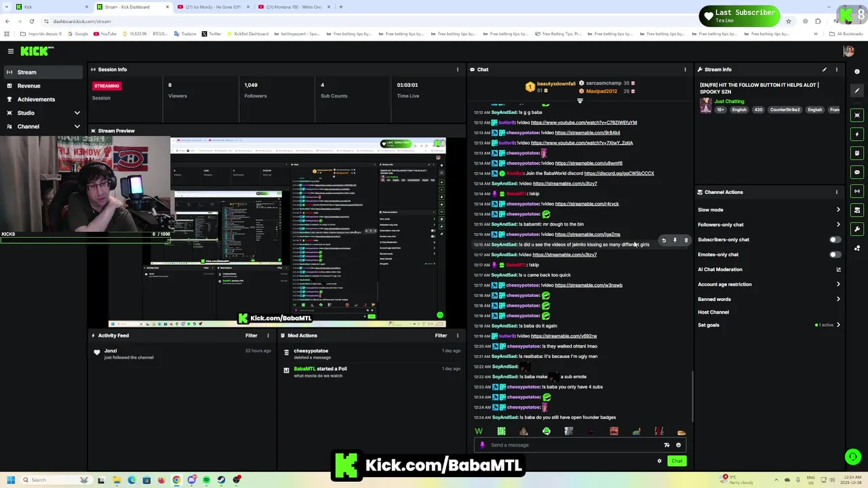Open Achievements in the sidebar
Image resolution: width=868 pixels, height=488 pixels.
(x=43, y=100)
